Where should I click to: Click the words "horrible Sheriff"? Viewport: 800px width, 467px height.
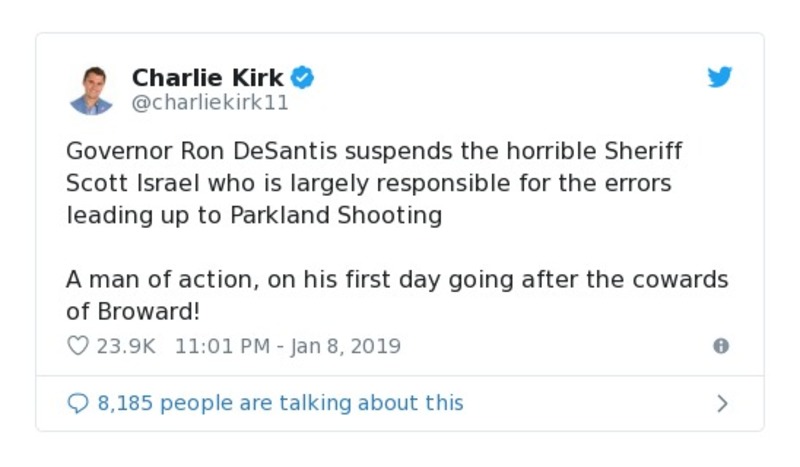click(x=602, y=152)
